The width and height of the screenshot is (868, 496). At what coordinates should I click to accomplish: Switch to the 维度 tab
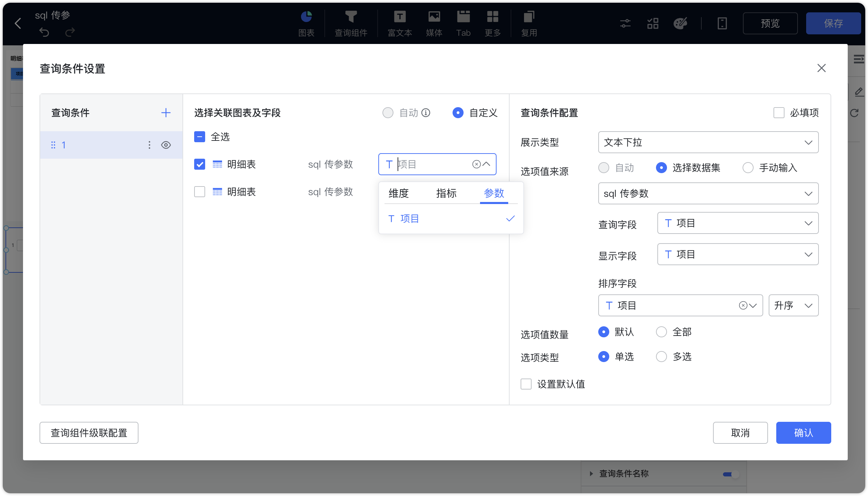click(x=399, y=193)
